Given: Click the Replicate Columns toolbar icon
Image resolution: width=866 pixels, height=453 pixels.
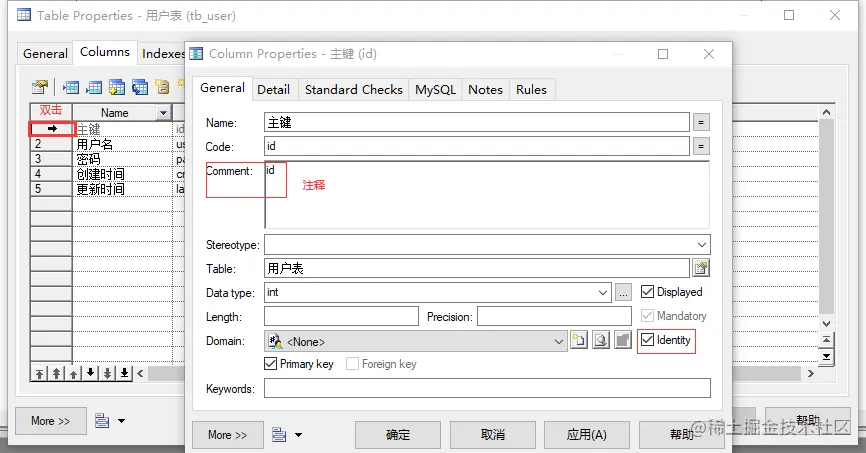Looking at the screenshot, I should click(x=140, y=87).
